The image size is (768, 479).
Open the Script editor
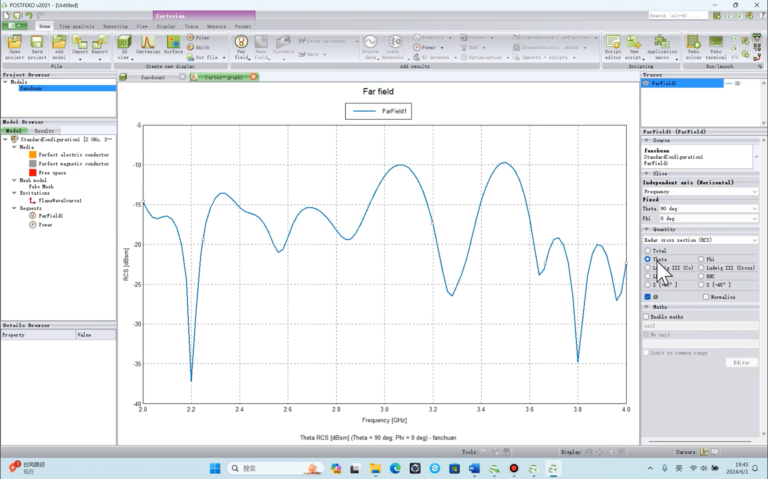click(613, 47)
